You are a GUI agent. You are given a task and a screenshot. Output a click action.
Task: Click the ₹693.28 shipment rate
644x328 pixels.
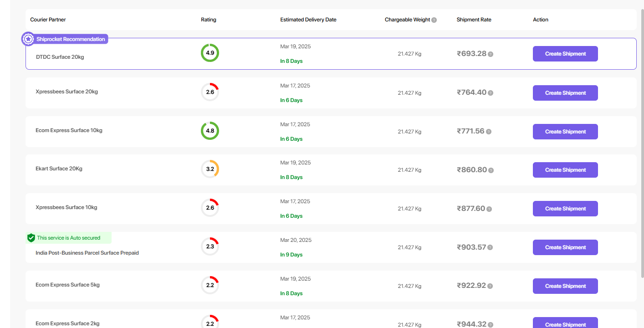pyautogui.click(x=472, y=54)
